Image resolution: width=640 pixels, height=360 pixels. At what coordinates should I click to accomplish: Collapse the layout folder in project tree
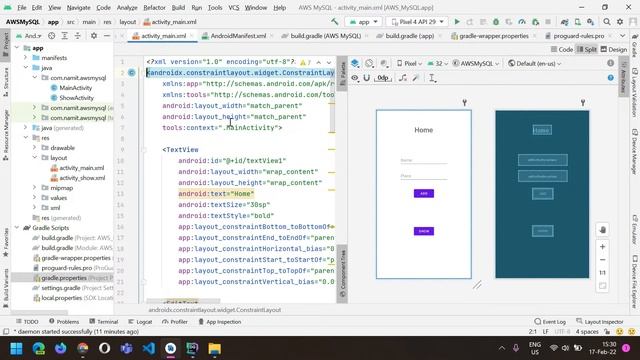click(x=35, y=157)
